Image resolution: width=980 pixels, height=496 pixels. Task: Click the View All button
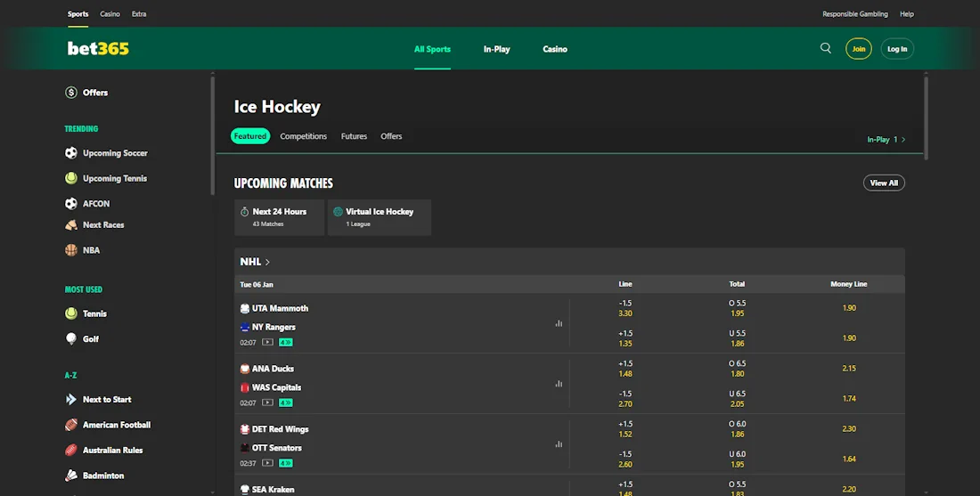(884, 183)
